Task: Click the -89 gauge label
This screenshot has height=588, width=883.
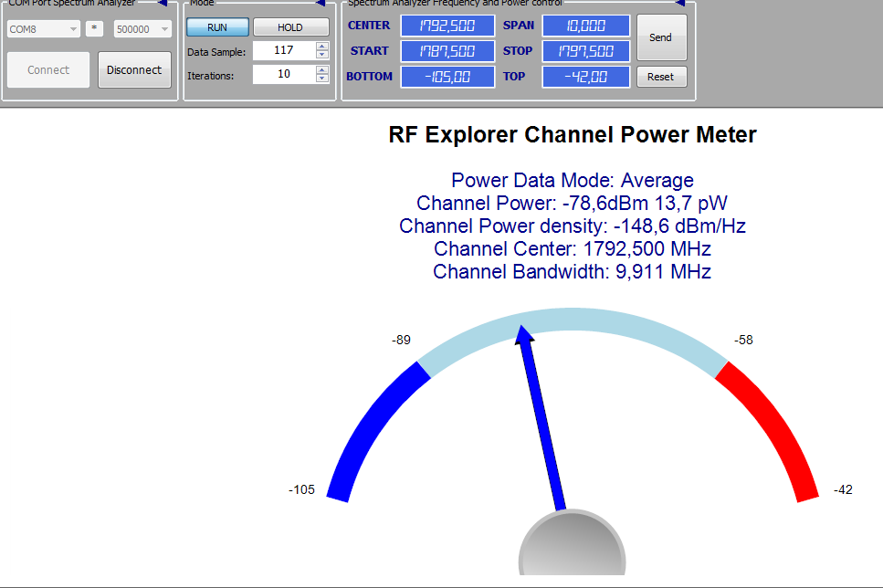Action: click(x=402, y=341)
